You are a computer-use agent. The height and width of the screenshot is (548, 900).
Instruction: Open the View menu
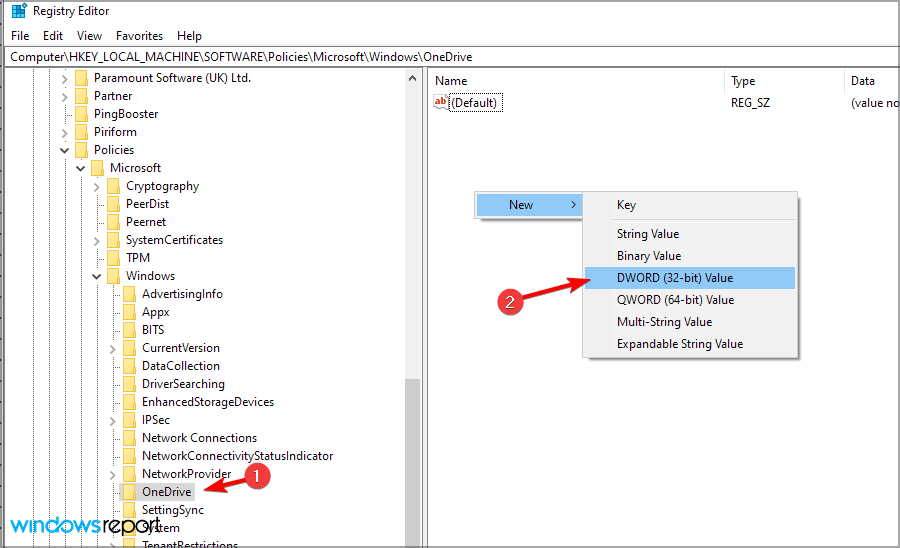(x=90, y=36)
